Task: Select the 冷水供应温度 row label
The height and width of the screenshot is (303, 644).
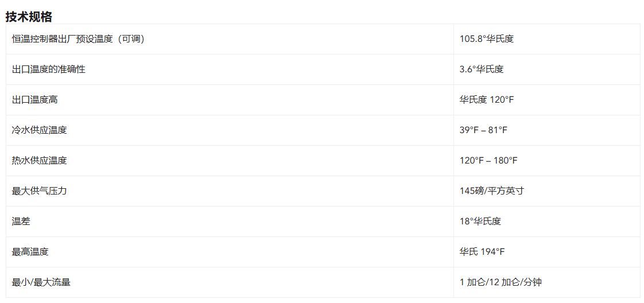Action: click(x=40, y=130)
